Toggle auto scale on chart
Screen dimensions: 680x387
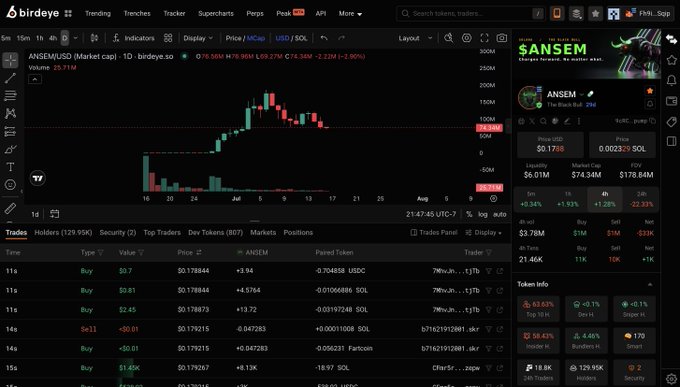pos(500,214)
